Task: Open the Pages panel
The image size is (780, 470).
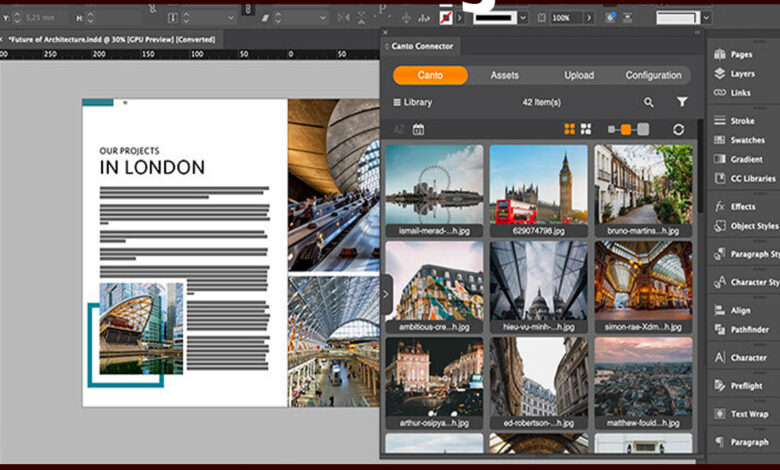Action: (x=740, y=54)
